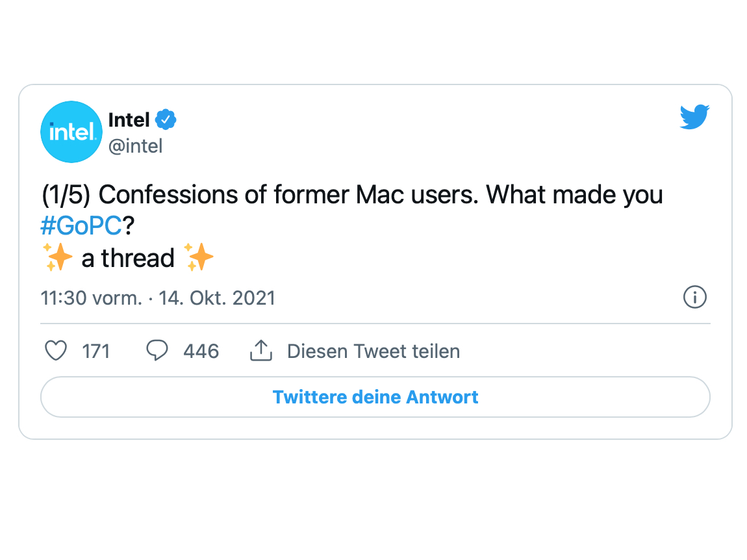The height and width of the screenshot is (560, 747).
Task: Click the info circle icon
Action: (694, 298)
